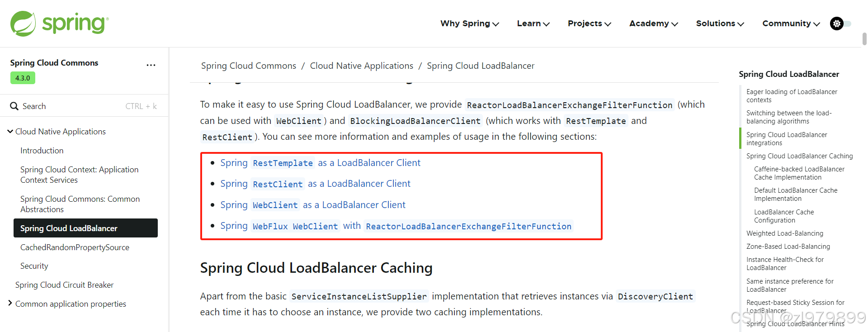
Task: Jump to Spring Cloud LoadBalancer Caching in outline
Action: [x=799, y=156]
